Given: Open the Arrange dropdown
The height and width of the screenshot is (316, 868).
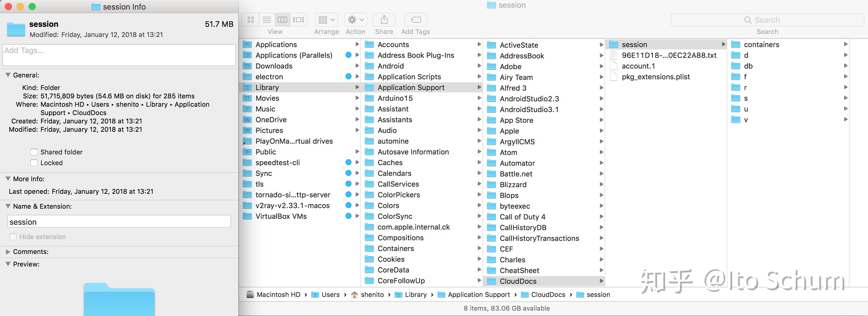Looking at the screenshot, I should 326,20.
